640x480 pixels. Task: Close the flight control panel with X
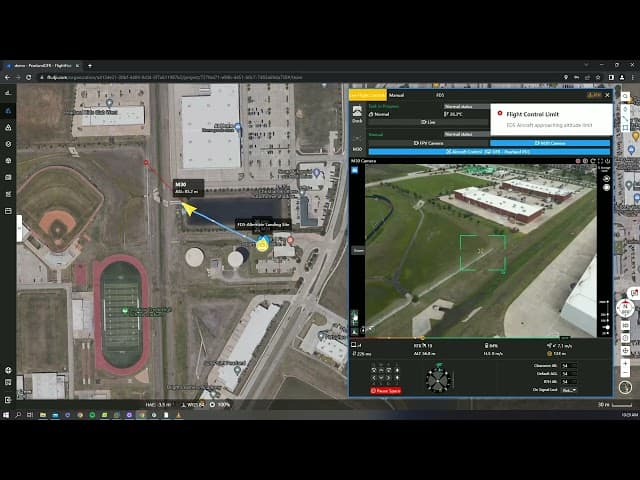click(x=607, y=95)
